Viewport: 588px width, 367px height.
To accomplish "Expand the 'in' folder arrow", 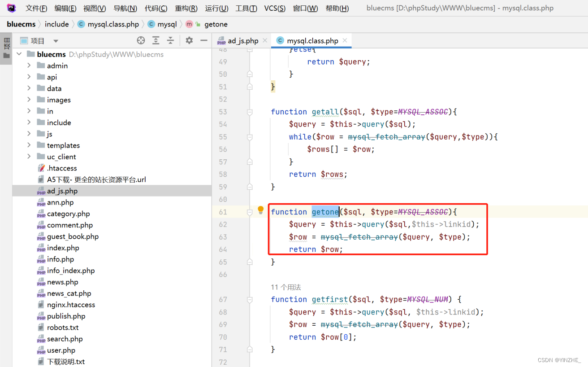I will click(x=29, y=111).
